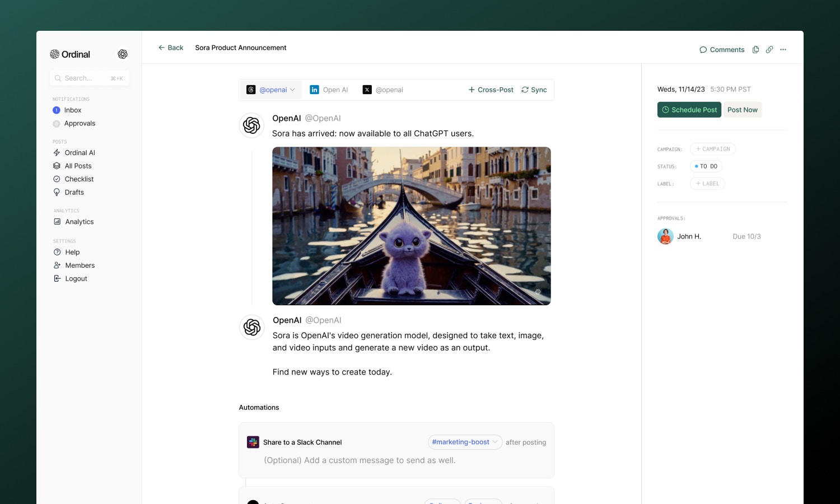Click the Cross-Post button
Screen dimensions: 840x504
click(x=491, y=90)
